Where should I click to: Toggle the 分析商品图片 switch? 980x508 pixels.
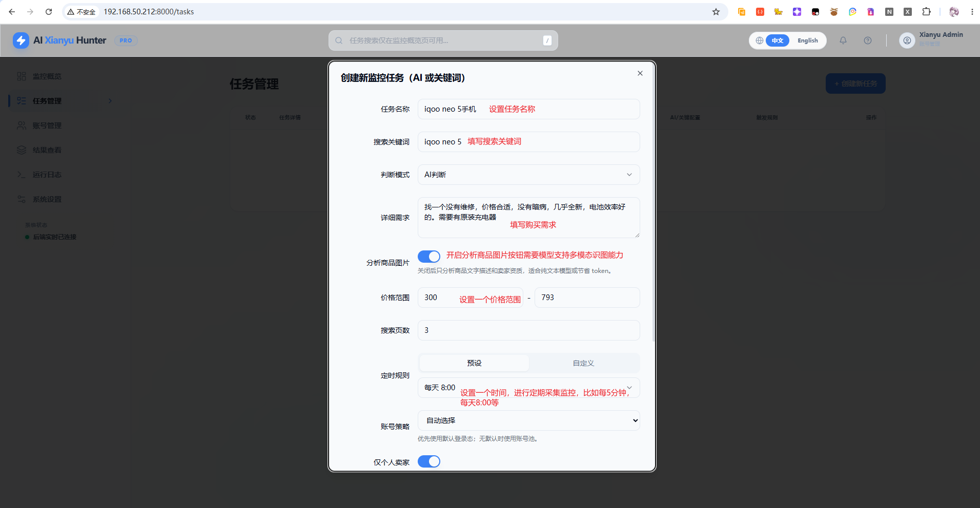(x=429, y=257)
